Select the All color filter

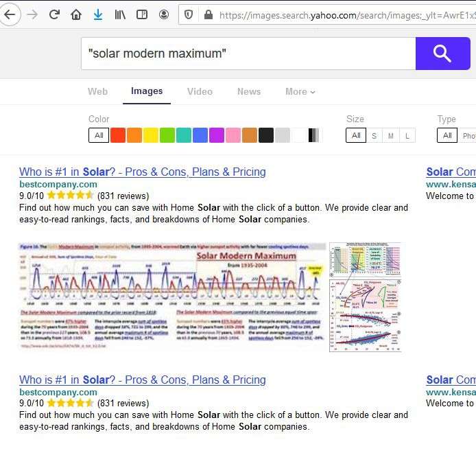pyautogui.click(x=99, y=135)
